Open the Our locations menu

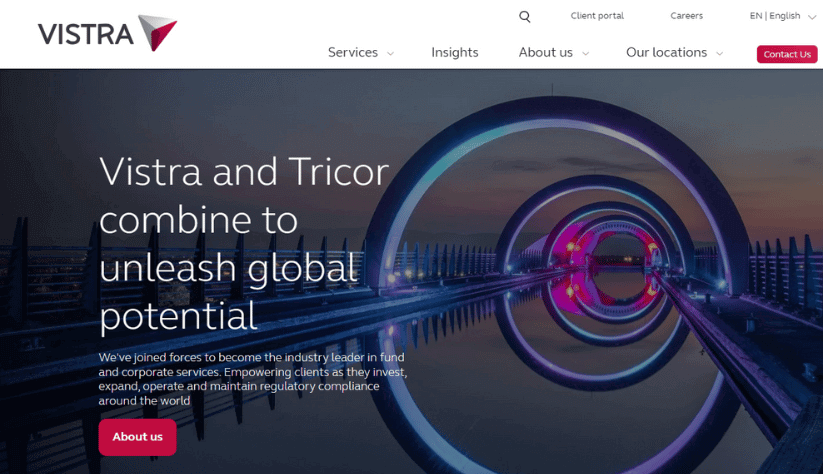(x=667, y=52)
